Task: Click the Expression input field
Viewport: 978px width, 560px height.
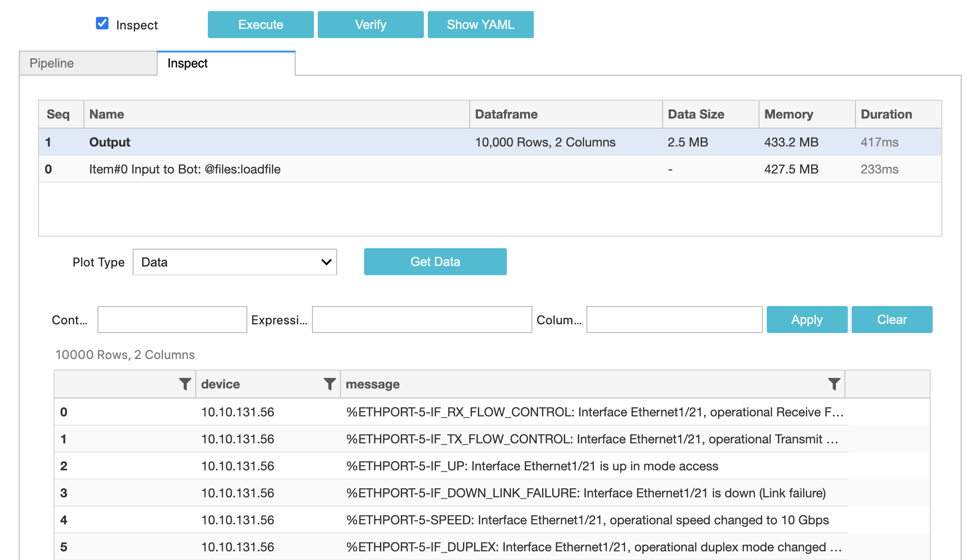Action: tap(421, 320)
